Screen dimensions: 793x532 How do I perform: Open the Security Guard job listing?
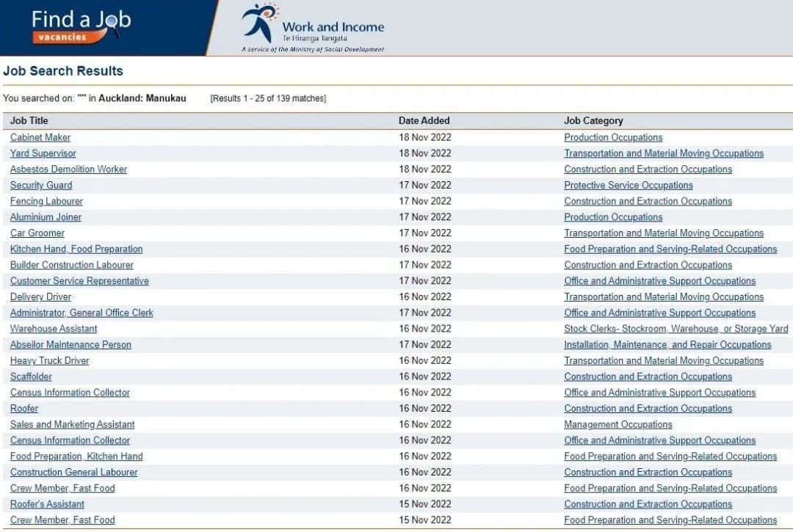[41, 186]
